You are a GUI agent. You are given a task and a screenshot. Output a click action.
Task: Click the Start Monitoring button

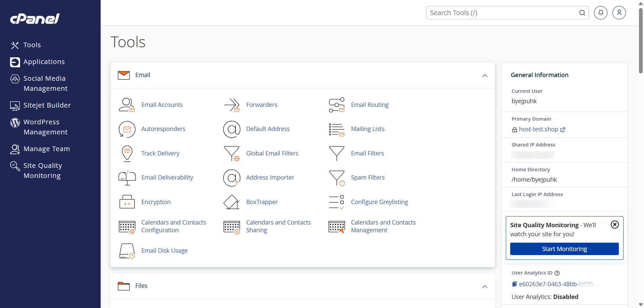point(565,249)
